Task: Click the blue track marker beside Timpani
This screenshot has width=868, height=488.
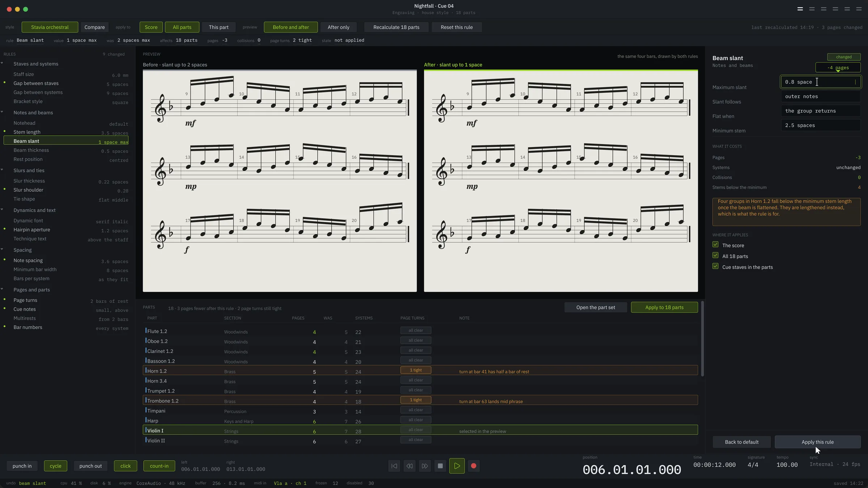Action: [x=146, y=410]
